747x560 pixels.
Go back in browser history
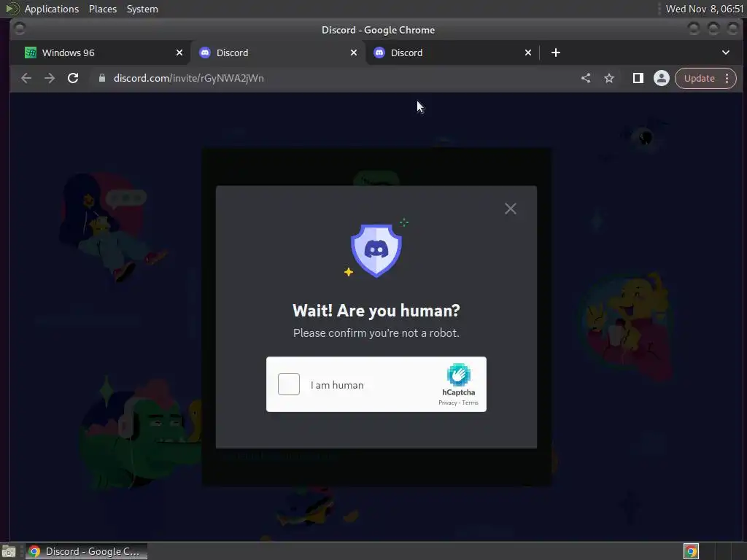coord(26,78)
